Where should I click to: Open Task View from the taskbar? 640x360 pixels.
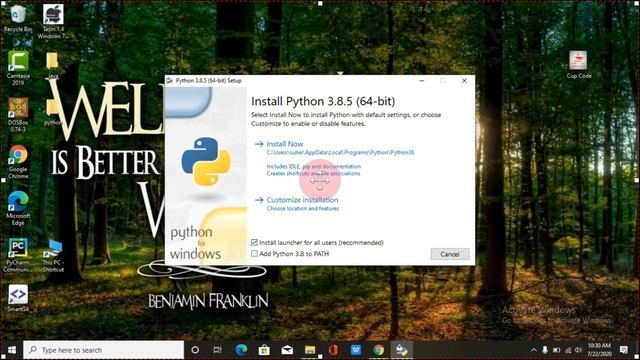[x=218, y=350]
